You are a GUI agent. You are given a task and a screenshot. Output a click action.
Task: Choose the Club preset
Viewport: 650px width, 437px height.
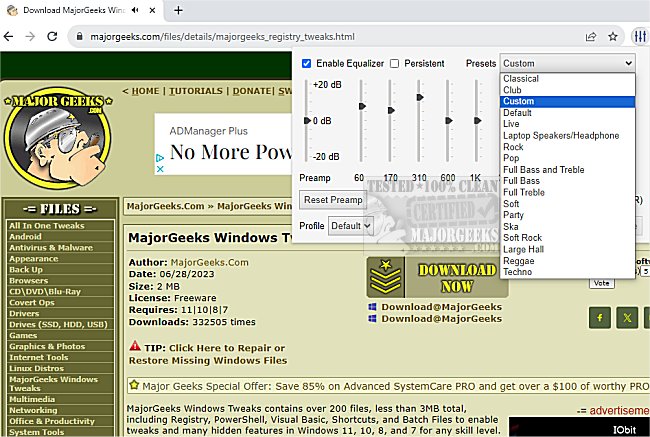tap(568, 90)
